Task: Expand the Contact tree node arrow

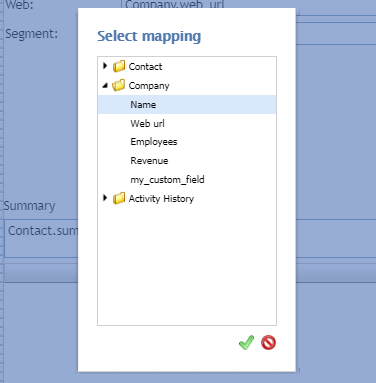Action: pyautogui.click(x=105, y=66)
